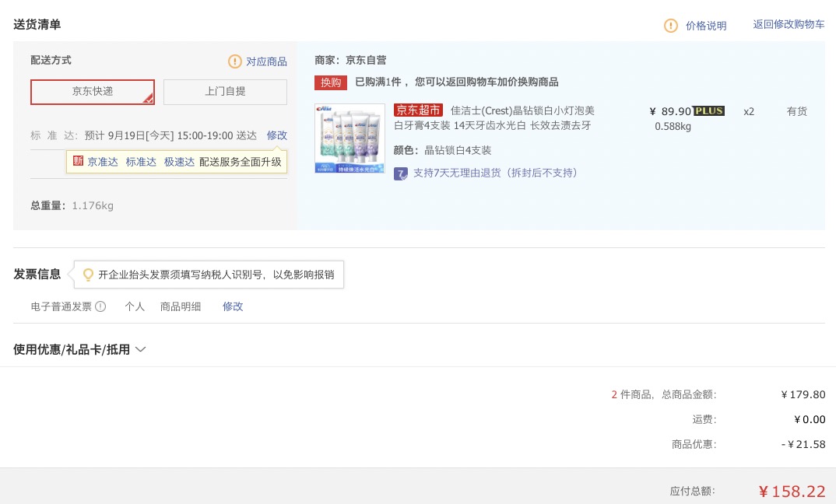This screenshot has height=504, width=836.
Task: Open the 极速达 service link
Action: click(179, 162)
